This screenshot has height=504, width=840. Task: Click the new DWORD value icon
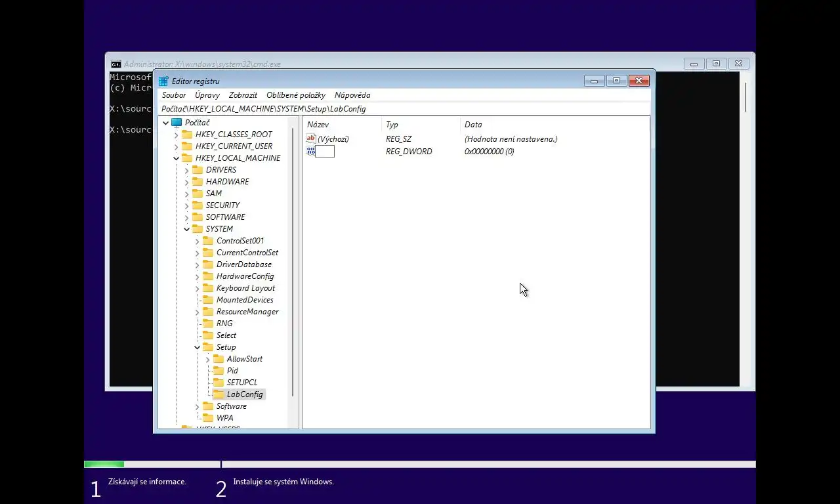click(x=310, y=151)
